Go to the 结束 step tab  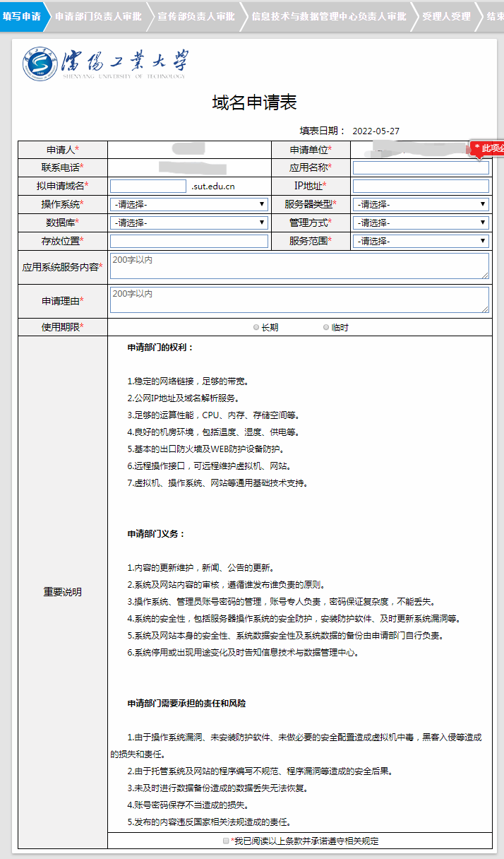pos(491,16)
